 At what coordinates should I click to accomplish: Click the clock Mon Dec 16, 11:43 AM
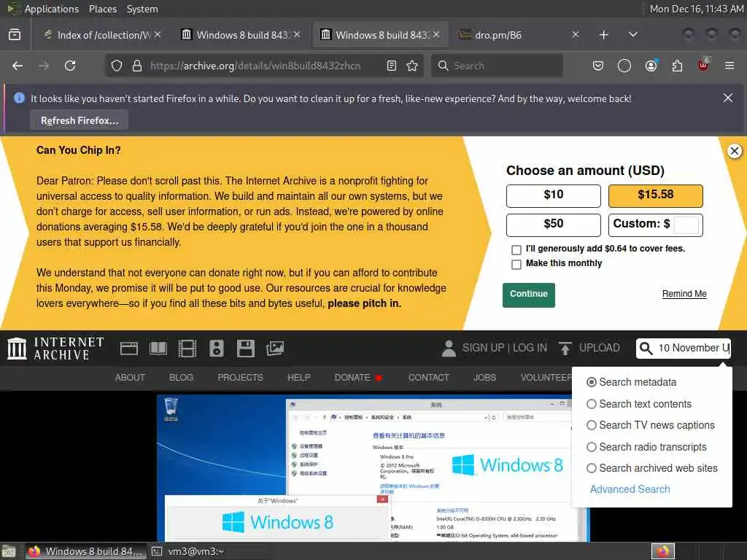pyautogui.click(x=697, y=9)
